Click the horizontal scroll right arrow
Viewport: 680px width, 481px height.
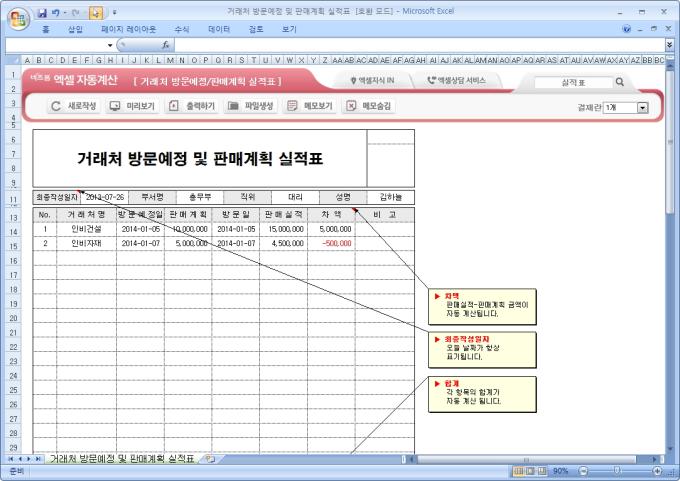tap(655, 459)
